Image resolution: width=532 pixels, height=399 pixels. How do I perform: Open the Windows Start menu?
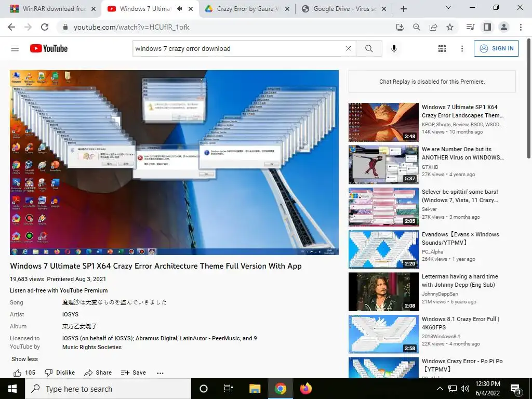click(12, 389)
